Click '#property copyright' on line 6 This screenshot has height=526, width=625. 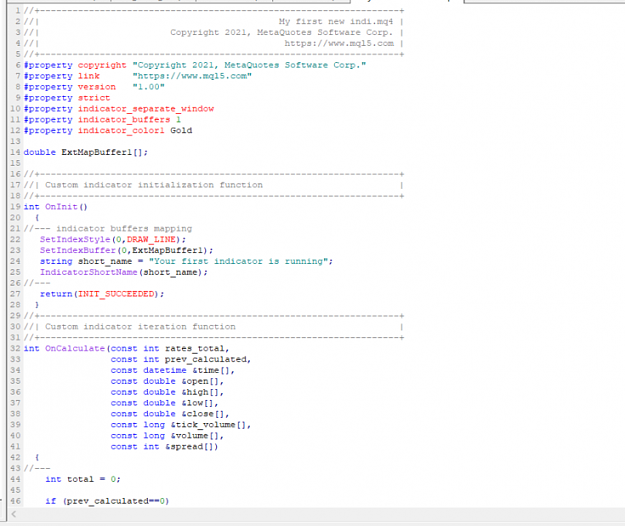(75, 65)
